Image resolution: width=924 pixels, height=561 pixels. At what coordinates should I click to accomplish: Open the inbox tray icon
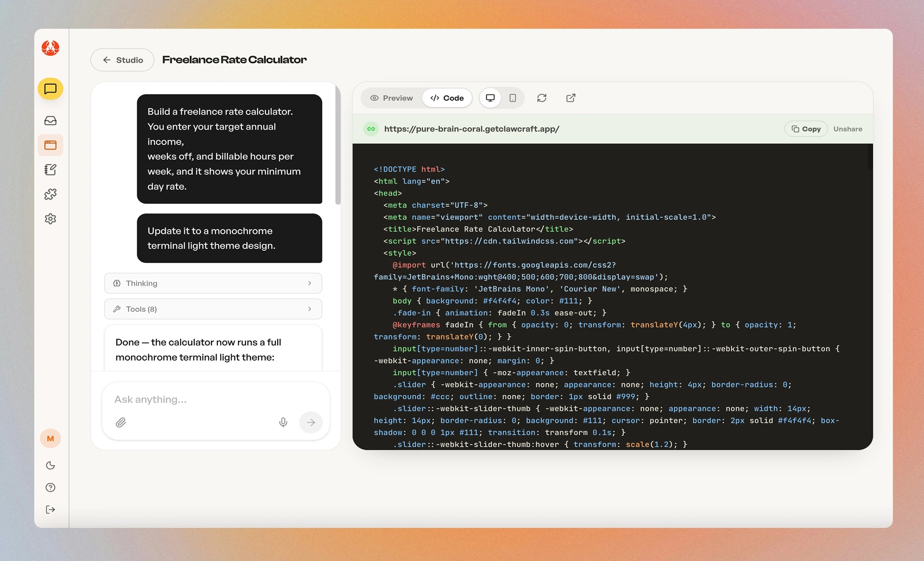pyautogui.click(x=50, y=120)
